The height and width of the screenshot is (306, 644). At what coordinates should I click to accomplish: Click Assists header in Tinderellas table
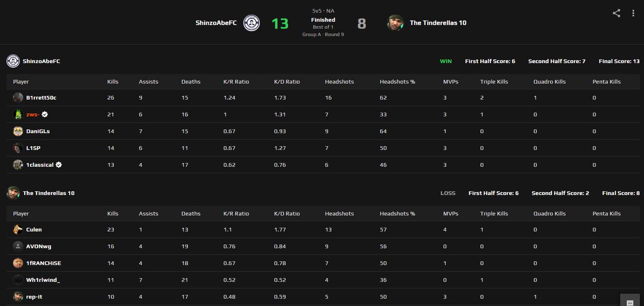point(149,213)
